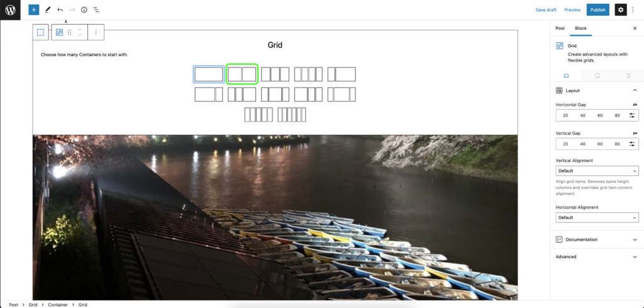644x308 pixels.
Task: Switch to the Post tab
Action: click(x=560, y=28)
